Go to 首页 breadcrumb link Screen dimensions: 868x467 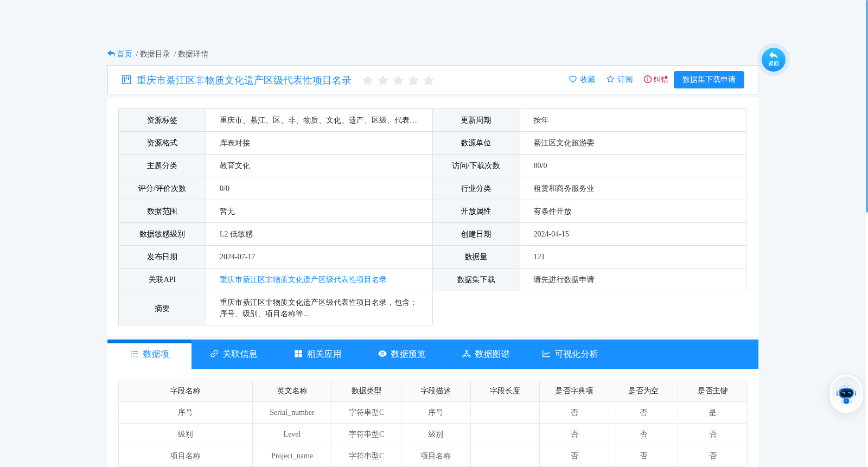125,54
